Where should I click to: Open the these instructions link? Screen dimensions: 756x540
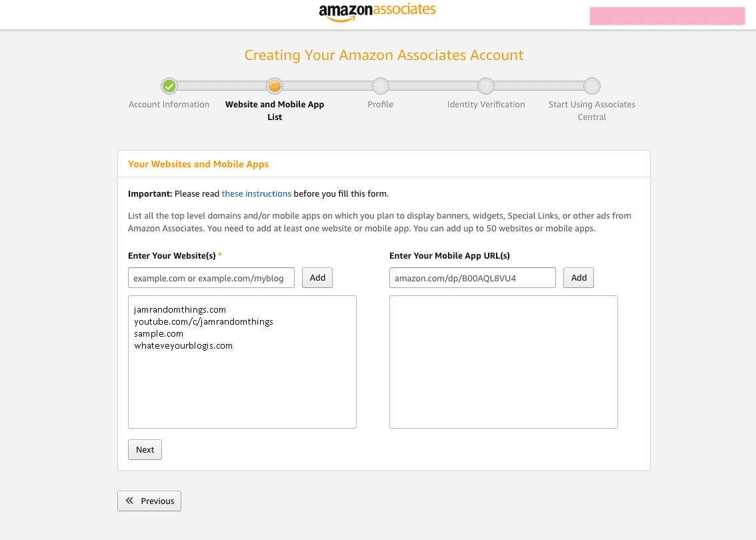[256, 193]
